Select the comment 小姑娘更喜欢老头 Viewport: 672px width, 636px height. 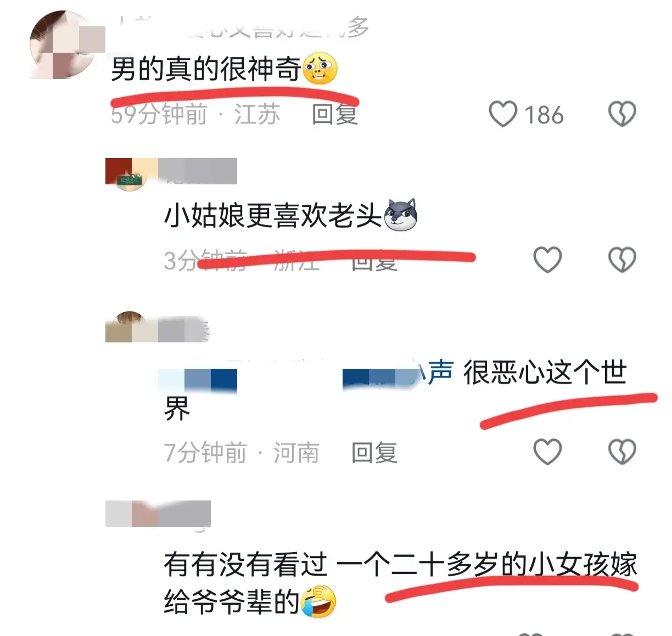[273, 215]
